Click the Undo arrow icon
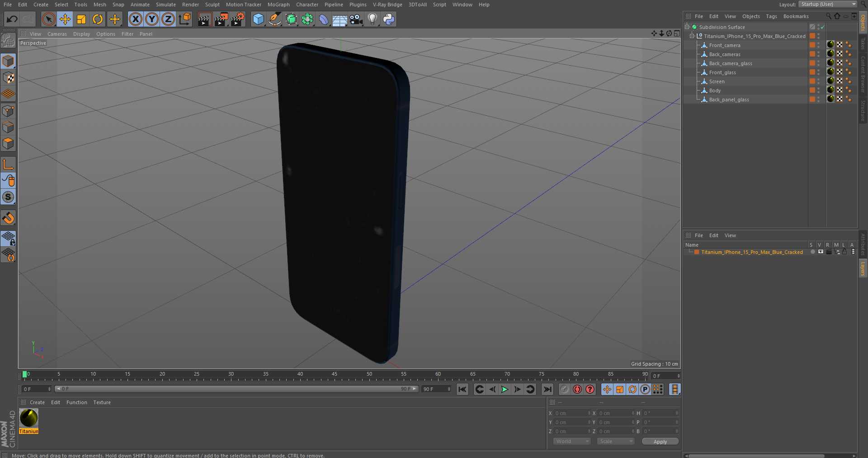Screen dimensions: 868x458 coord(12,19)
